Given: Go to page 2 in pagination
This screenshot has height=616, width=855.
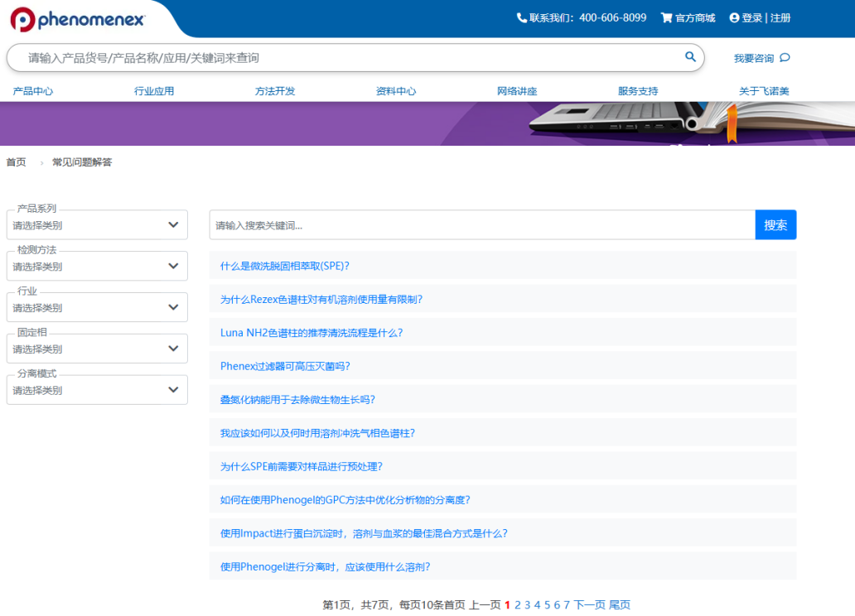Looking at the screenshot, I should (x=518, y=604).
